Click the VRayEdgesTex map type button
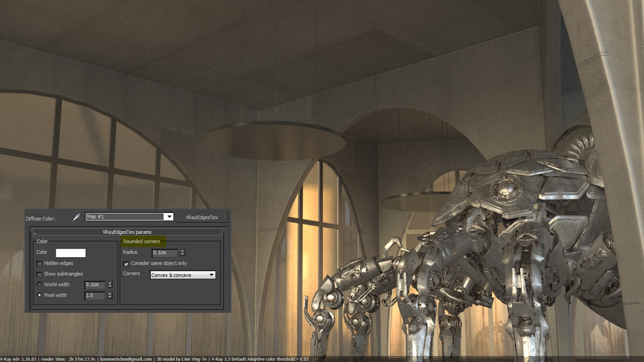 tap(201, 218)
